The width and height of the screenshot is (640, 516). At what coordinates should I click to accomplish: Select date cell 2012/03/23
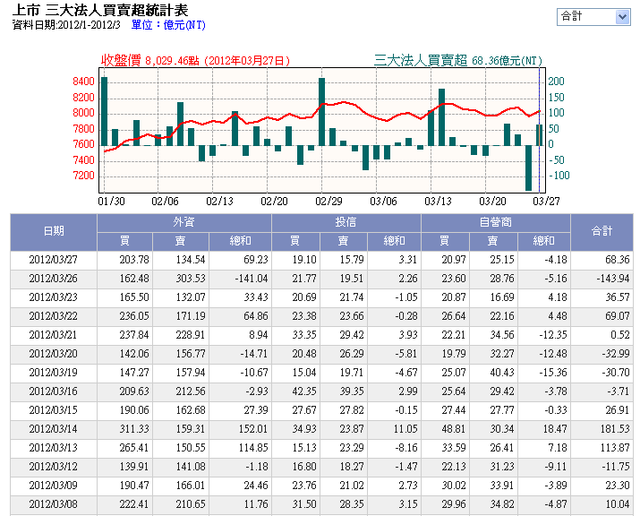coord(53,298)
